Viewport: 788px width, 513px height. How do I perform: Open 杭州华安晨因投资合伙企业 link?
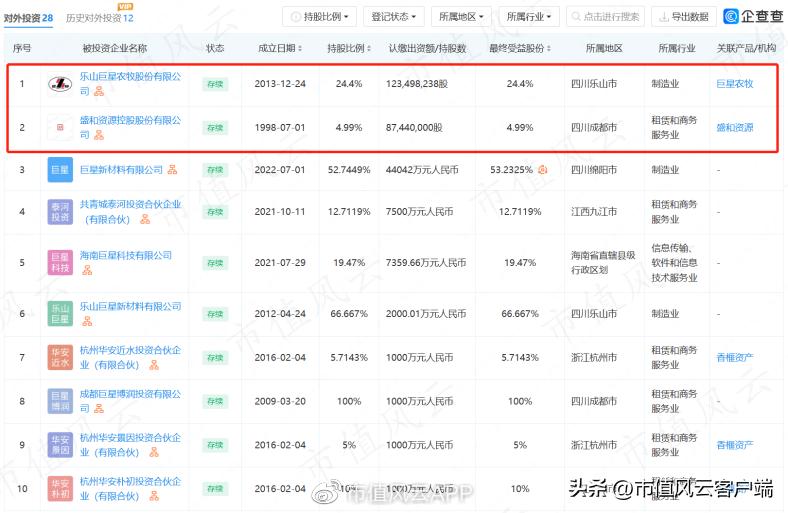pos(130,445)
